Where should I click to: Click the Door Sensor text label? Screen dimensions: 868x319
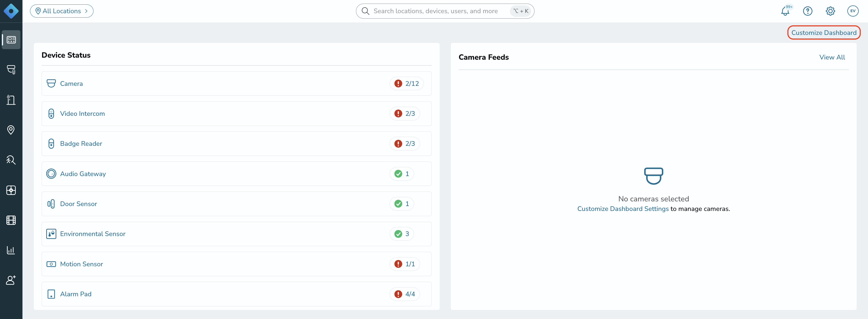coord(79,204)
